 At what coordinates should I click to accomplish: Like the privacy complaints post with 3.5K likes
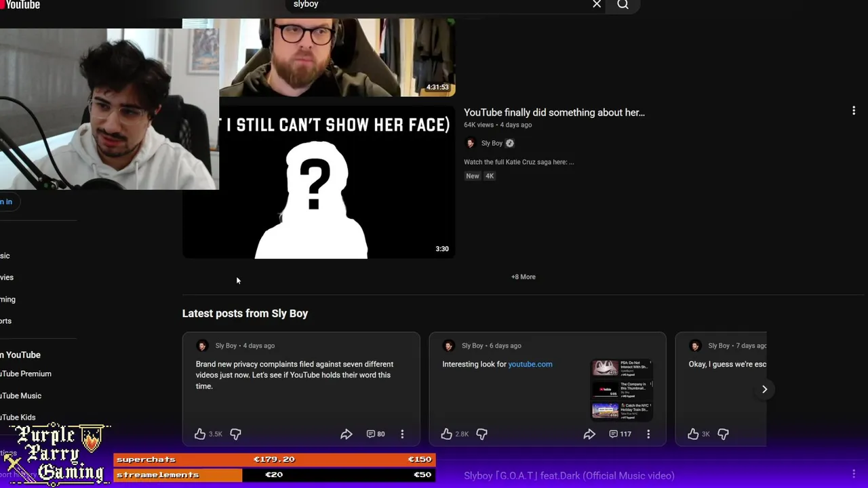200,434
